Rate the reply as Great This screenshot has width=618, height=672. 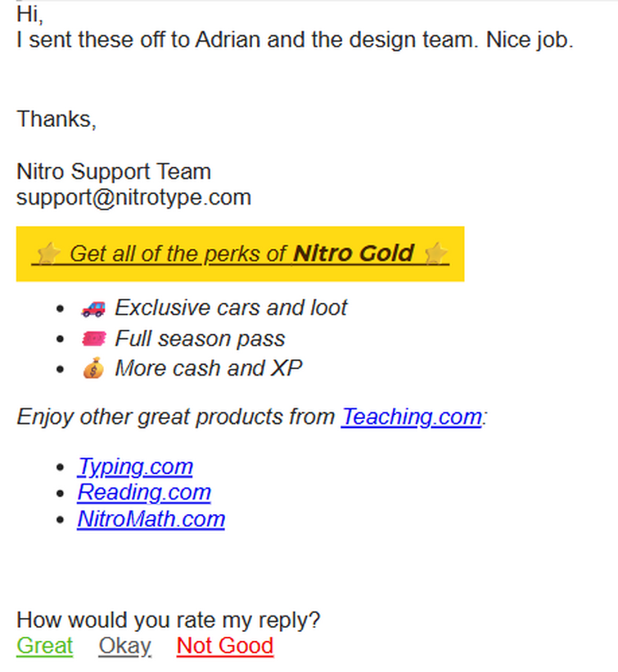coord(44,646)
